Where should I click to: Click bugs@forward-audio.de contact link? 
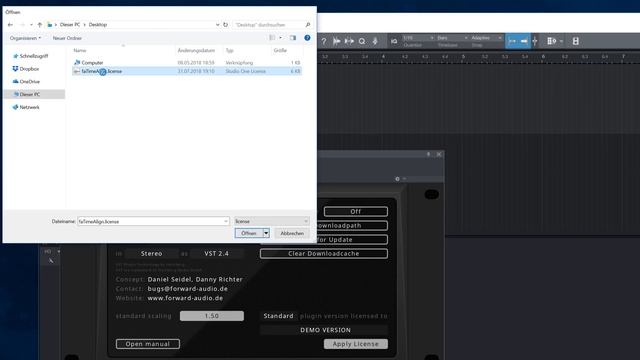point(188,289)
